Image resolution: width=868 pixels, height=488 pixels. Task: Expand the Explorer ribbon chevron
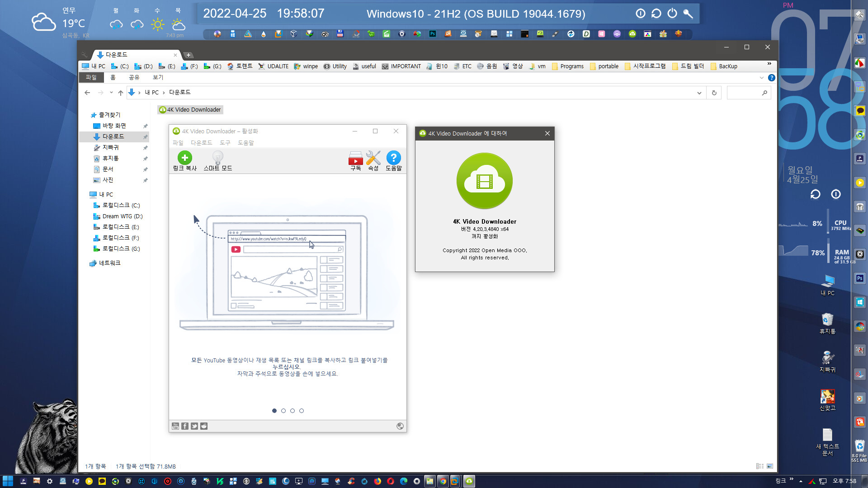(x=762, y=78)
